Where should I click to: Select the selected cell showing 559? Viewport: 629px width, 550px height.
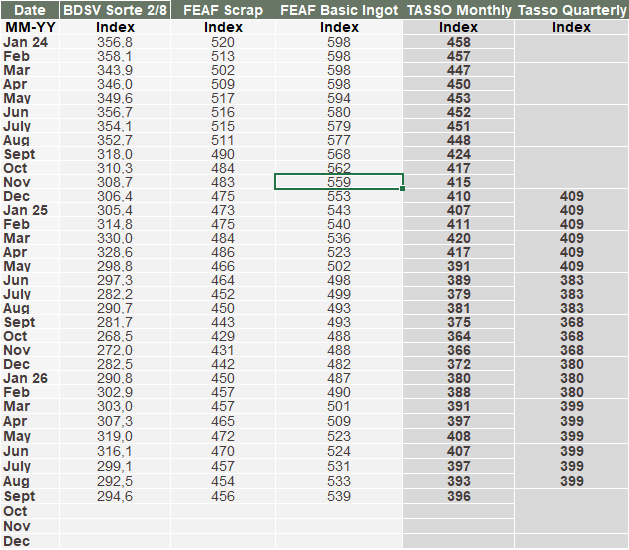coord(339,182)
